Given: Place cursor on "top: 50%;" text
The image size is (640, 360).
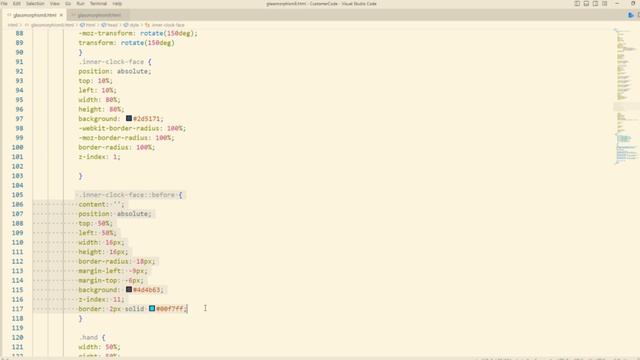Looking at the screenshot, I should (x=96, y=223).
